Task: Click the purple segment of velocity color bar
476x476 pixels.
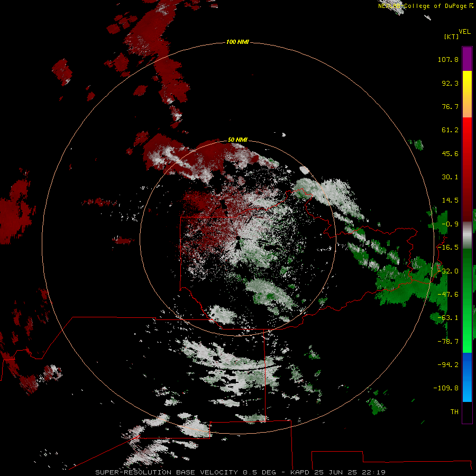Action: pyautogui.click(x=467, y=59)
